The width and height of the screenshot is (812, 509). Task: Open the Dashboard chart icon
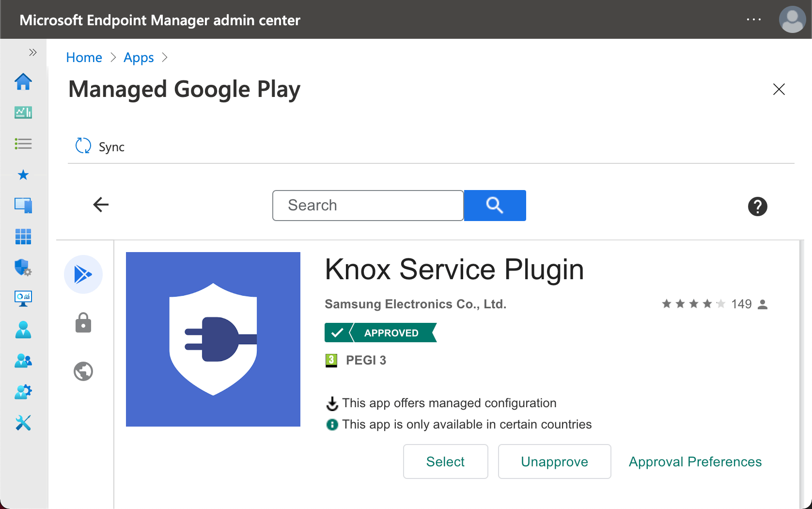[x=23, y=112]
